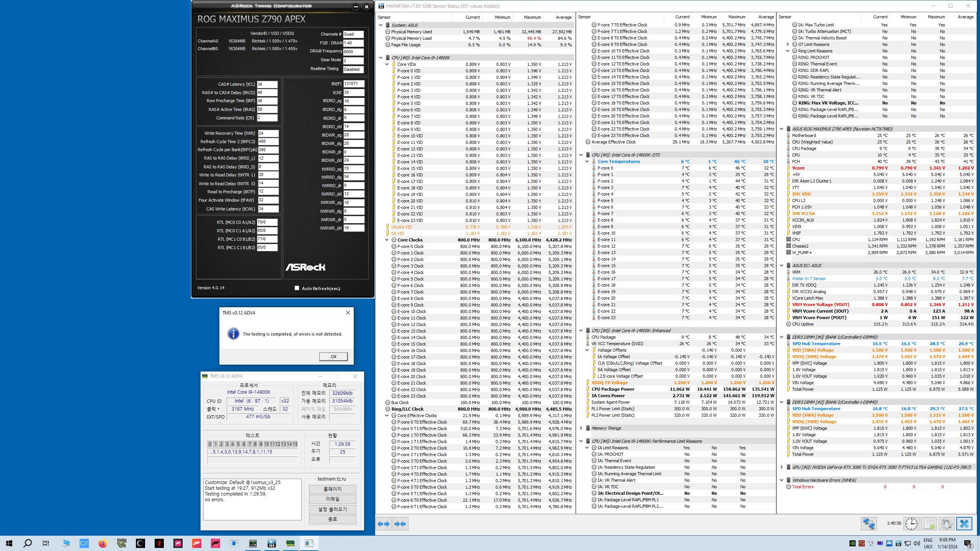Toggle Auto Refresh(sec) checkbox
This screenshot has width=980, height=551.
click(297, 288)
